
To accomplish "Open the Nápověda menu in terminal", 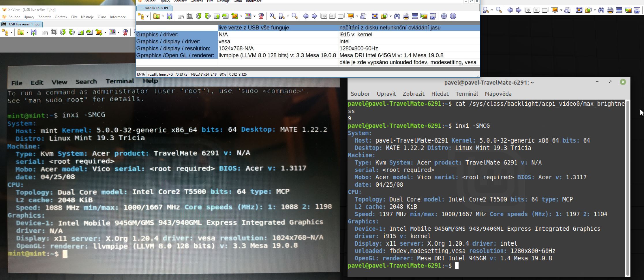I will 498,94.
